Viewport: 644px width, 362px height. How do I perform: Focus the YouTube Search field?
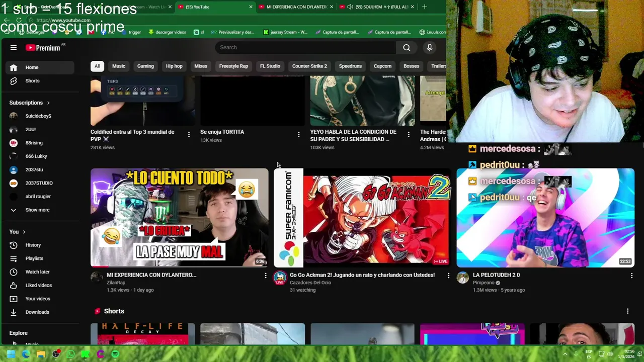pyautogui.click(x=305, y=47)
